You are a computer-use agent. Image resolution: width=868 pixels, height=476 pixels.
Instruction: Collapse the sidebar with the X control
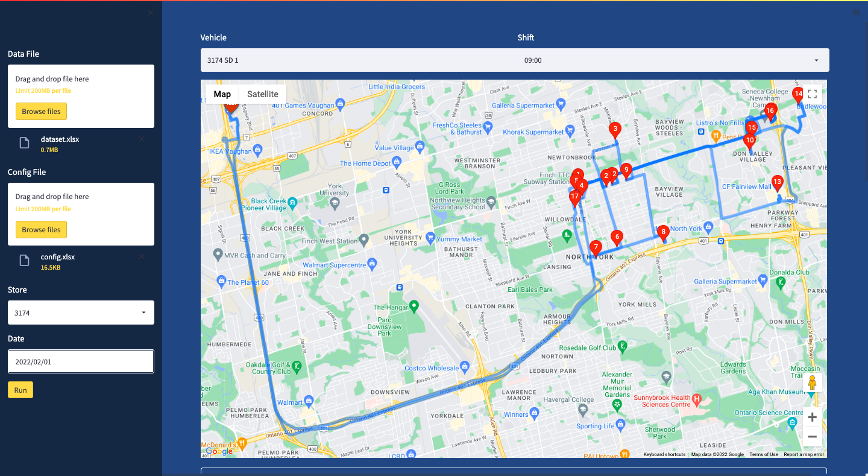(150, 12)
